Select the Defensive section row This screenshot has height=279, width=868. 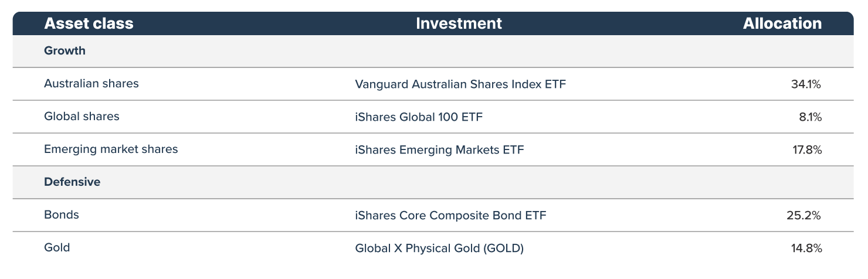(x=72, y=182)
